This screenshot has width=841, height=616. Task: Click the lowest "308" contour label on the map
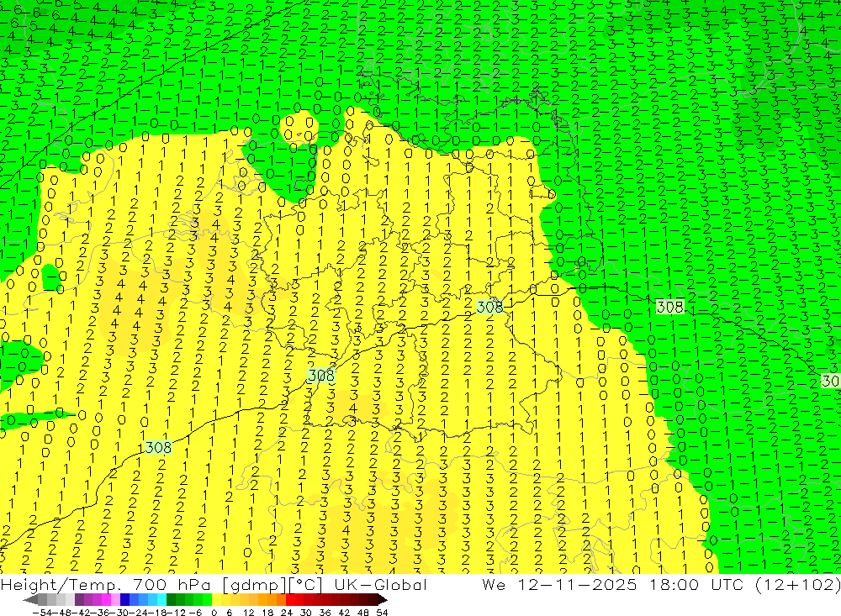[158, 447]
